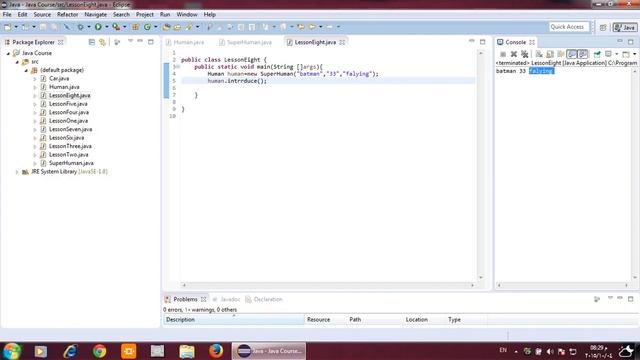Toggle Show Console When Standard Out Changes
The height and width of the screenshot is (360, 640).
tap(572, 54)
